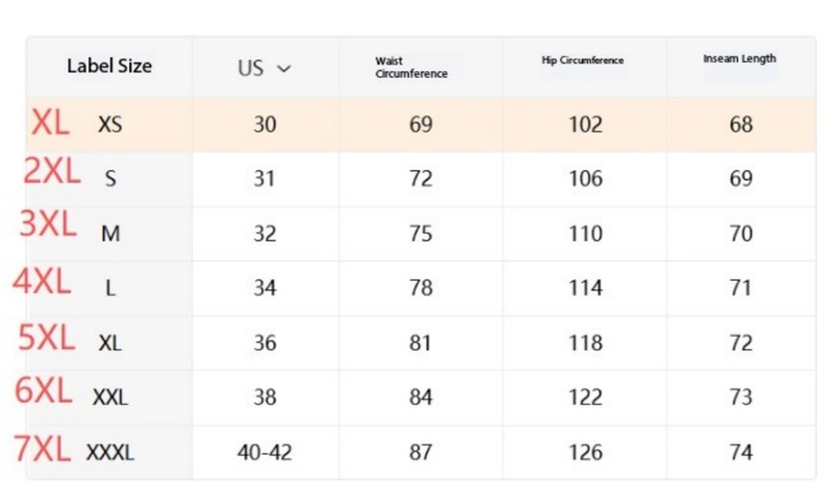Select the inseam value 68 cell
Viewport: 837px width, 504px height.
point(741,125)
